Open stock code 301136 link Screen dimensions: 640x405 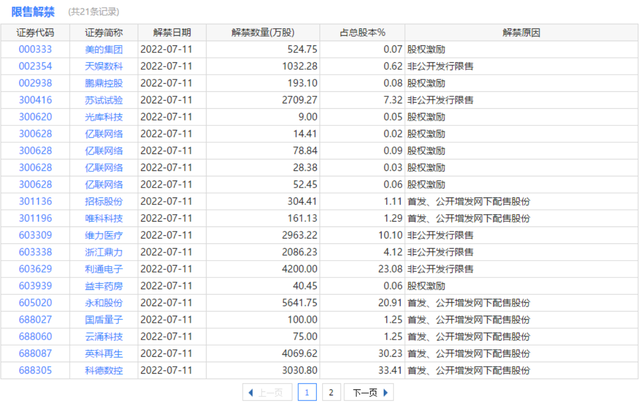click(x=35, y=201)
